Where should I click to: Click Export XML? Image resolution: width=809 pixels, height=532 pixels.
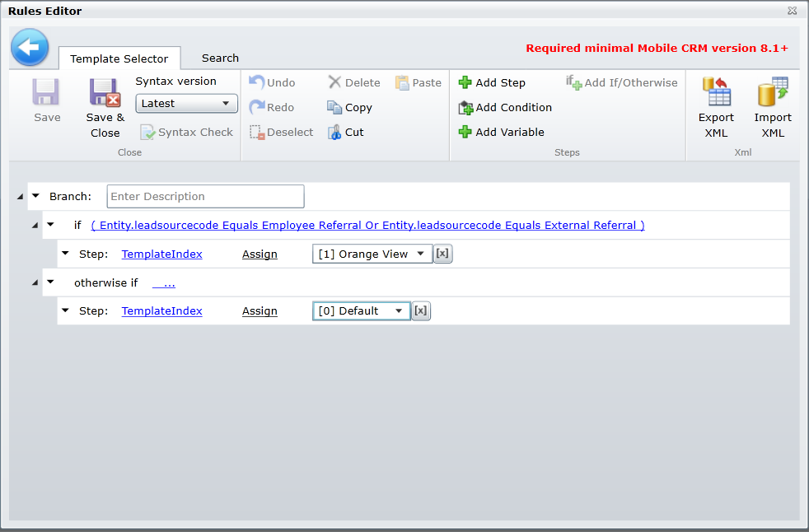[x=716, y=107]
